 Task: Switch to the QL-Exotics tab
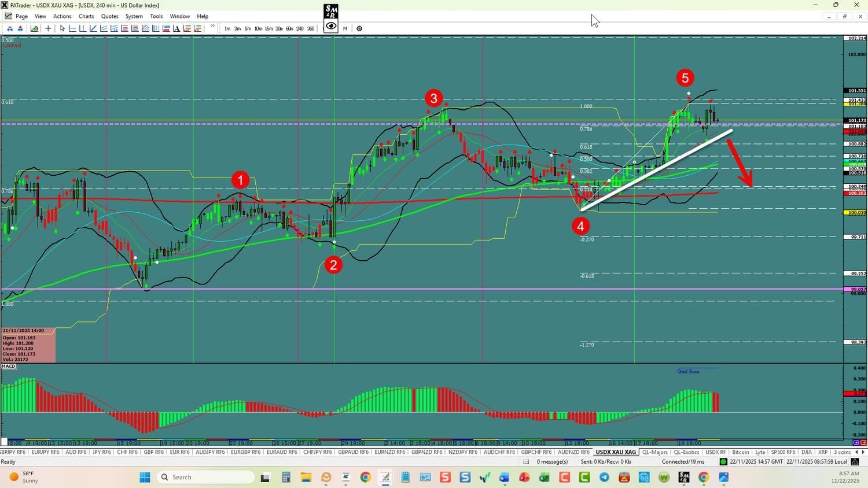[687, 452]
